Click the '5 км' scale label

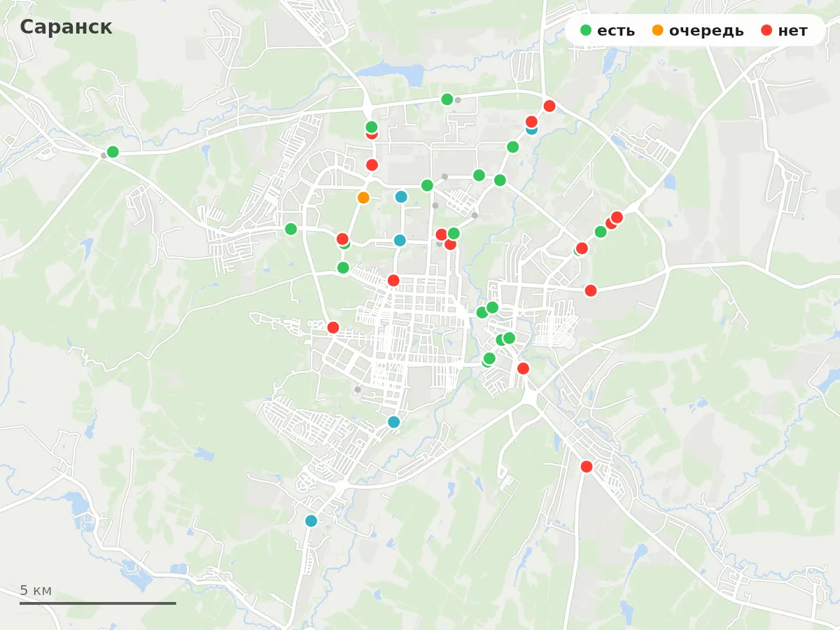pos(36,591)
